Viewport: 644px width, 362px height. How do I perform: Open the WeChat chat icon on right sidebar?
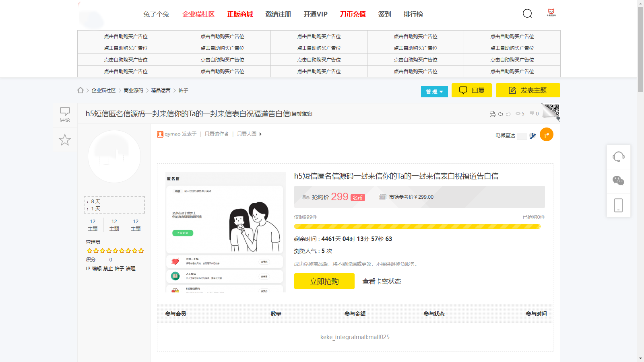click(x=618, y=181)
